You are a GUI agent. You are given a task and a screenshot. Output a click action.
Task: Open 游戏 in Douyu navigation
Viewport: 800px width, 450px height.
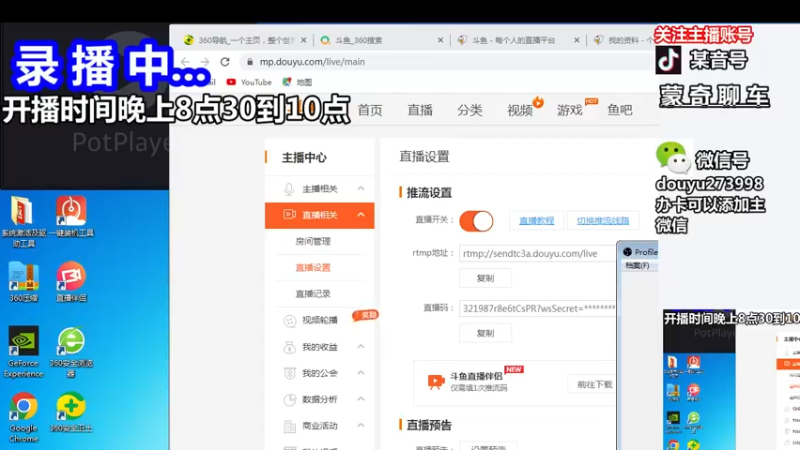pyautogui.click(x=570, y=110)
